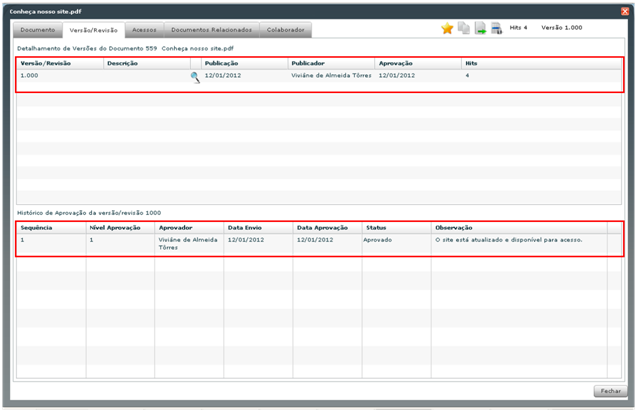Click the document with green arrow icon
Viewport: 637px width, 412px height.
tap(480, 28)
